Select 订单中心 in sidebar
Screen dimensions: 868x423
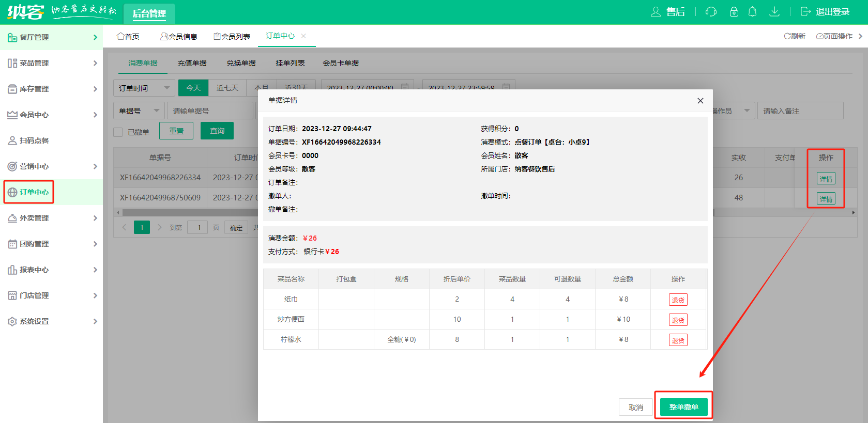pyautogui.click(x=52, y=192)
